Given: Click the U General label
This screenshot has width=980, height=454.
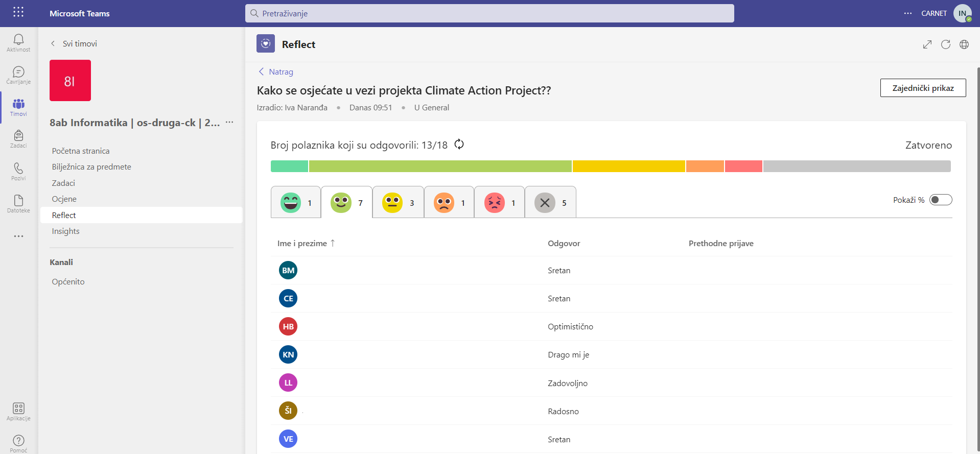Looking at the screenshot, I should point(432,107).
